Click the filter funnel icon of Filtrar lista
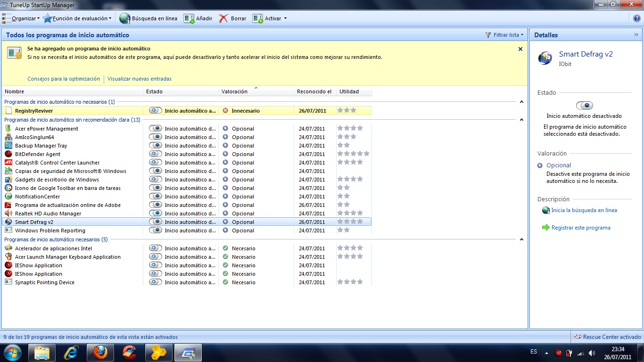 tap(488, 35)
